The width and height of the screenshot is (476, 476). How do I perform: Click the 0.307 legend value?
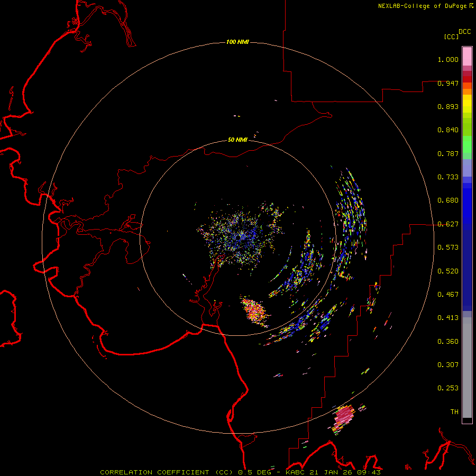(448, 365)
